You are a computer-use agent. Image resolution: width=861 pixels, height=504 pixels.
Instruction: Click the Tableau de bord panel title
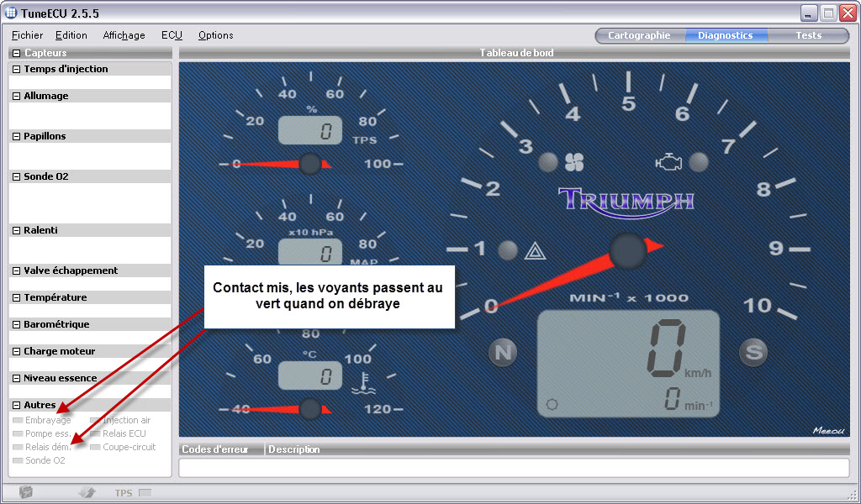pos(516,53)
